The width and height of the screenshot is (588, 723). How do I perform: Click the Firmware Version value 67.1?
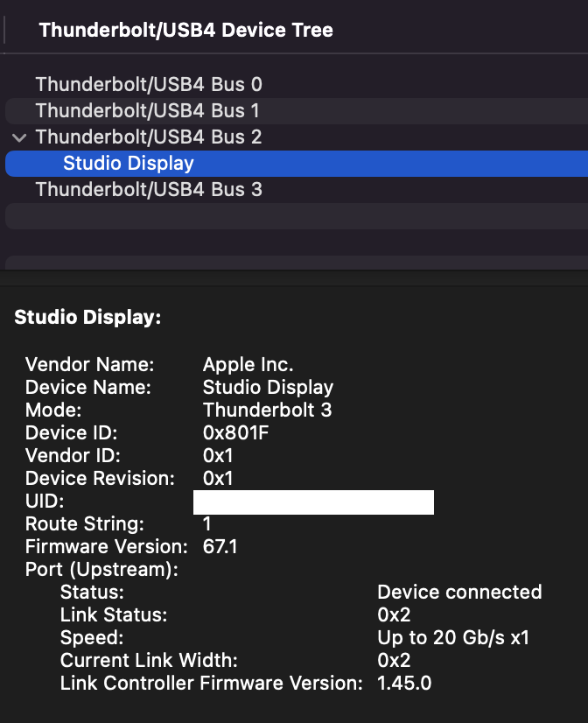(x=220, y=547)
